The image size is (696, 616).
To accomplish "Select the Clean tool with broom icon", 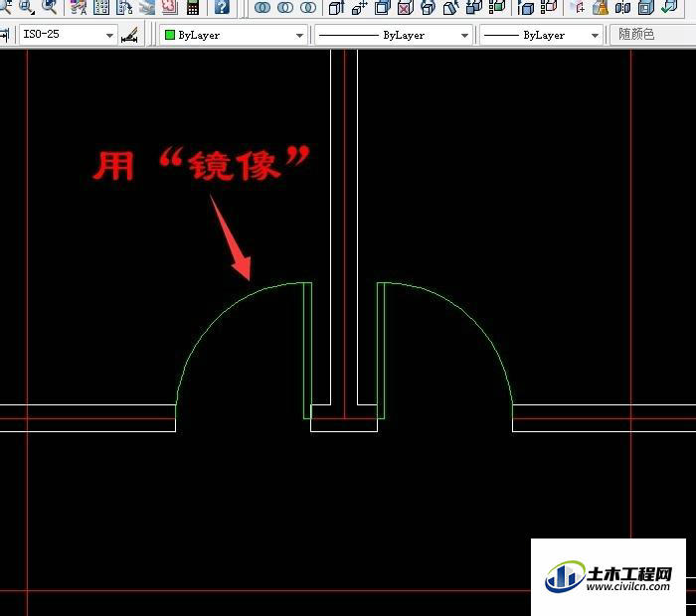I will 601,7.
